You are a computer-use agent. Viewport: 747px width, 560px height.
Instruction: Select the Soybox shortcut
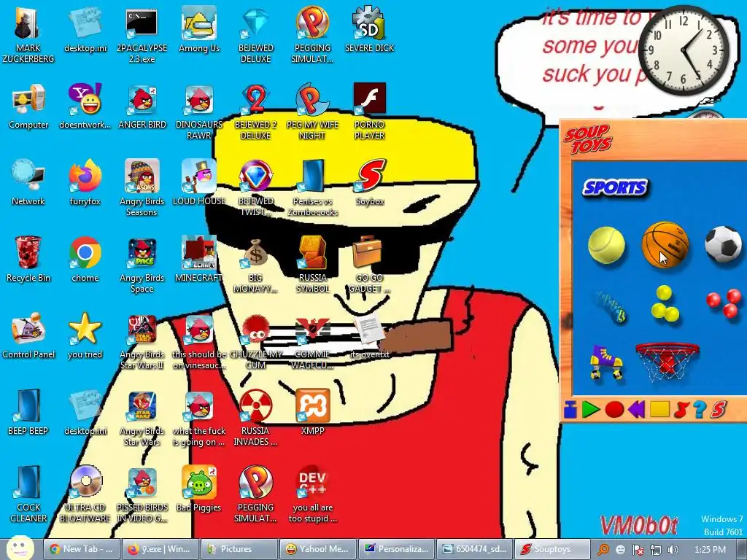tap(370, 183)
